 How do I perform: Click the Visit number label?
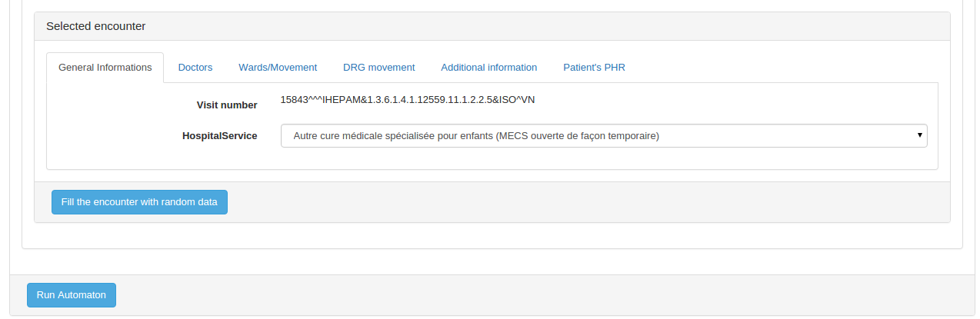pyautogui.click(x=227, y=105)
